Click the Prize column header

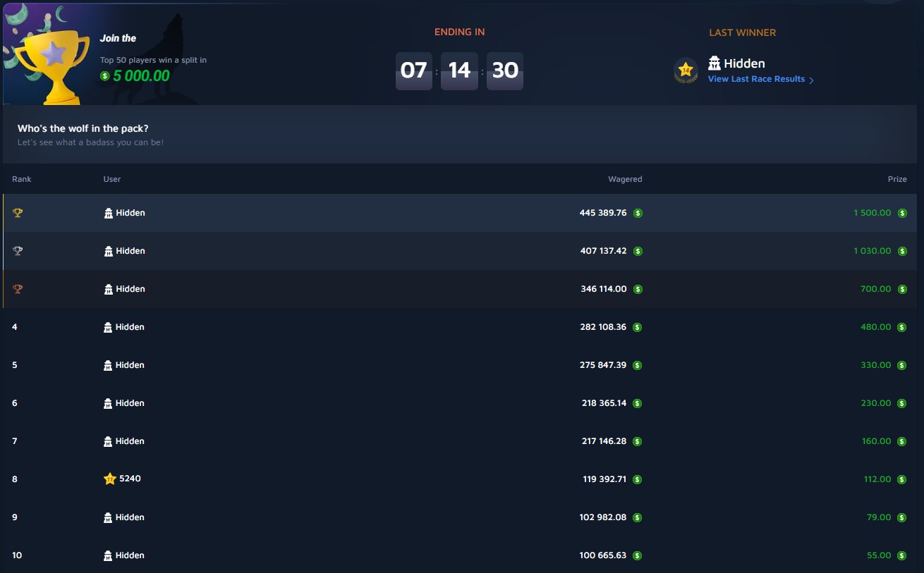(x=897, y=179)
